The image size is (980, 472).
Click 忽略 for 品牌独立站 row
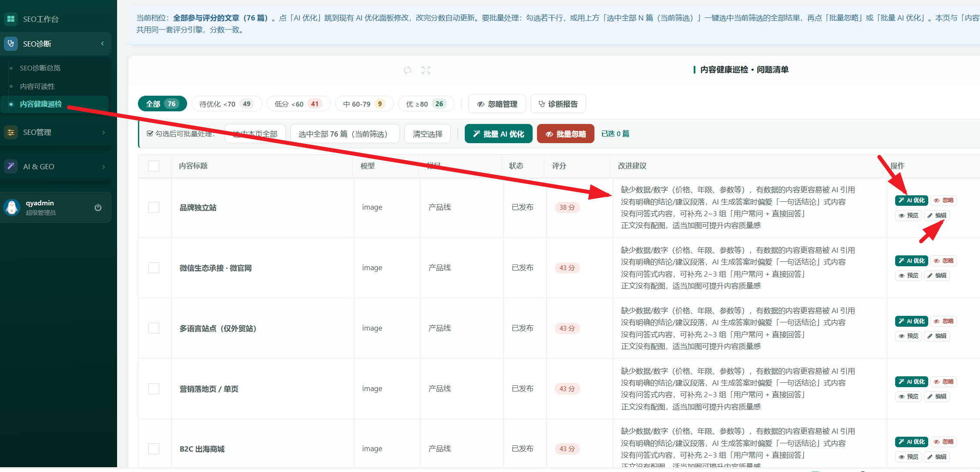pos(943,201)
